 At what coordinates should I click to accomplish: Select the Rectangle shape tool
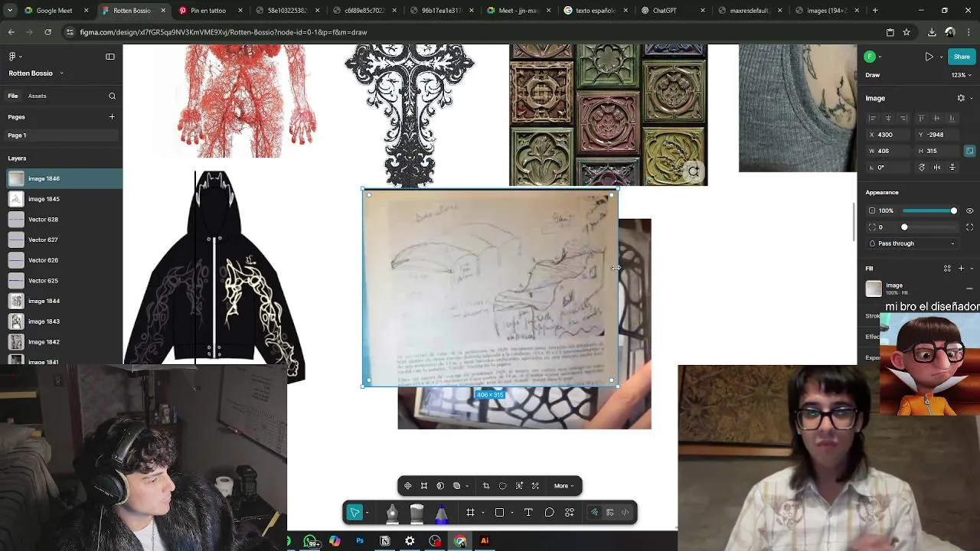coord(499,513)
